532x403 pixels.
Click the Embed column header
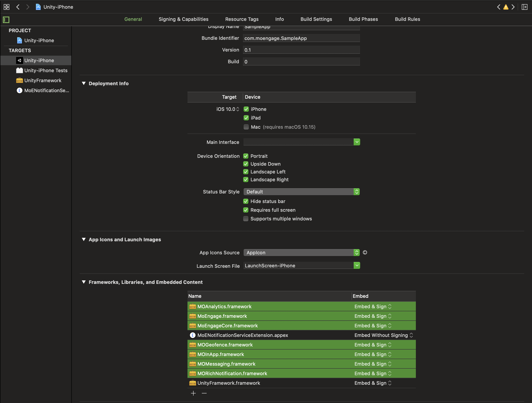(384, 296)
